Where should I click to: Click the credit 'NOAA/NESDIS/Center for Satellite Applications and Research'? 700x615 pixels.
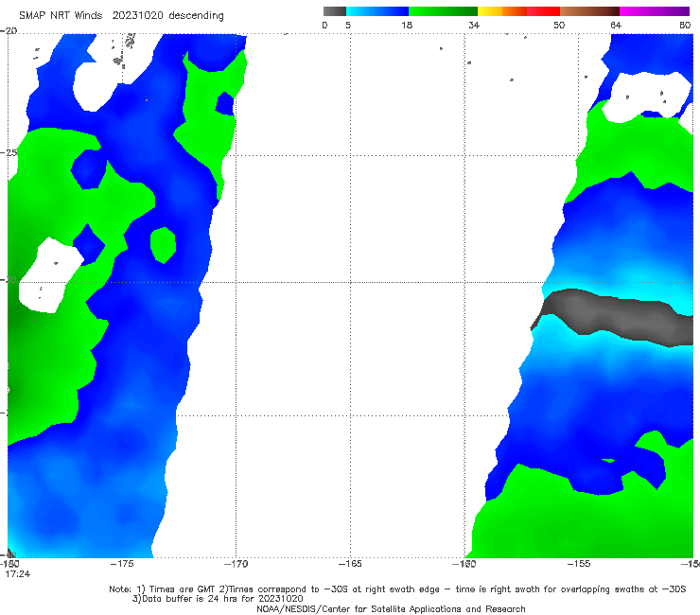click(391, 608)
